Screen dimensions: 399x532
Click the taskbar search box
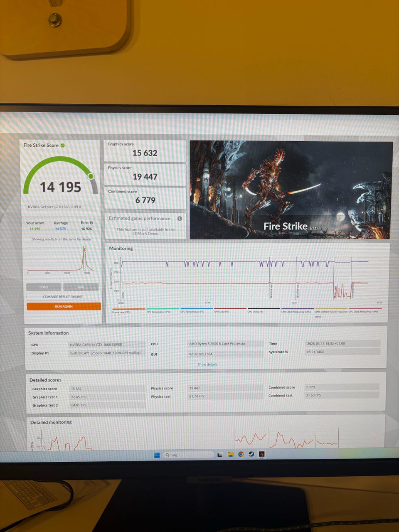(188, 455)
